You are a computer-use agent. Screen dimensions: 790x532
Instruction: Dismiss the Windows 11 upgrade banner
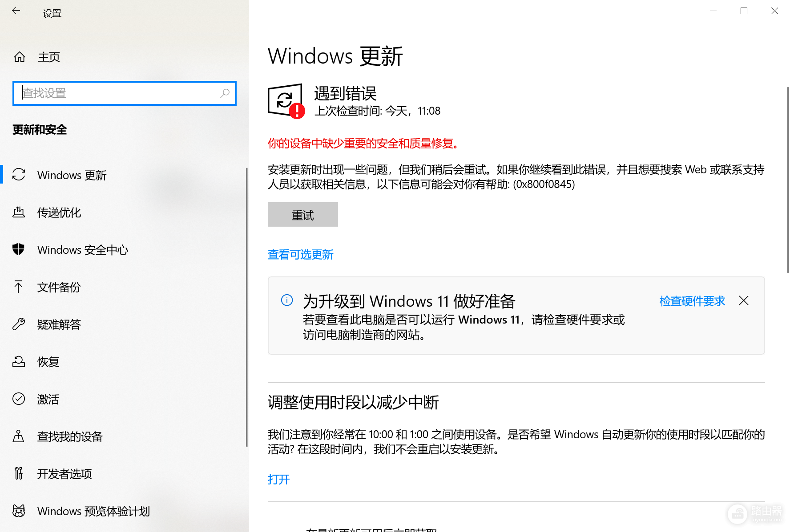tap(744, 301)
